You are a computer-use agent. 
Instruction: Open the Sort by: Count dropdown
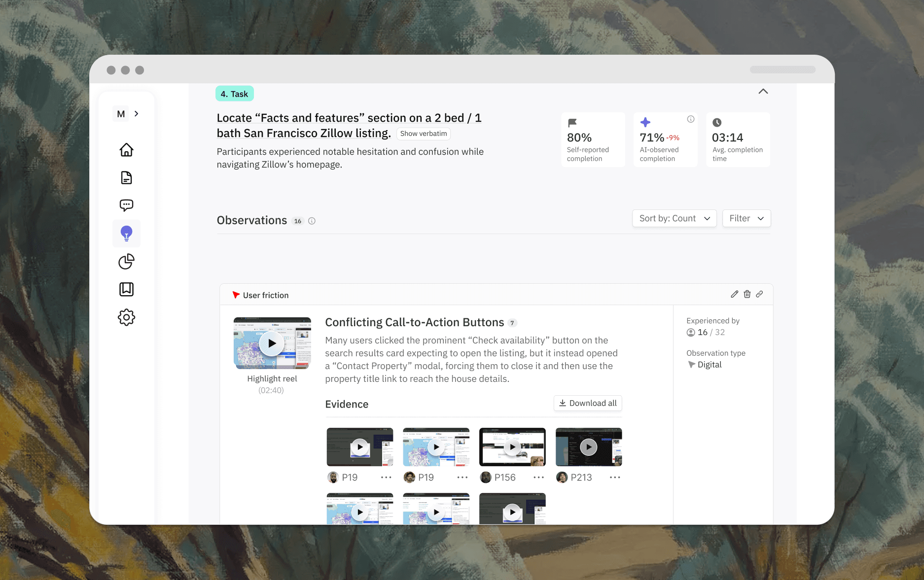click(x=674, y=218)
